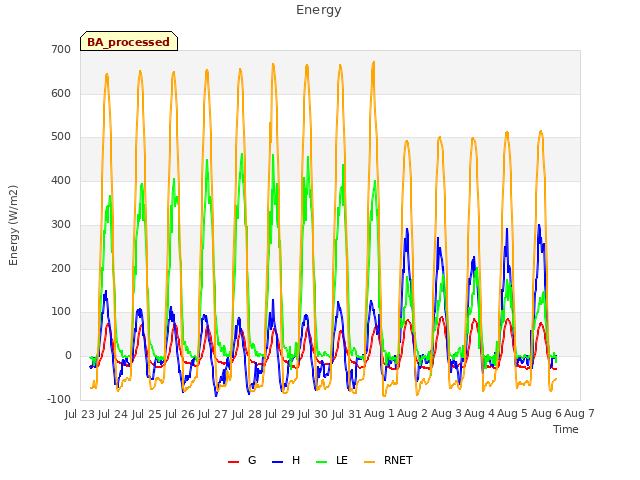The height and width of the screenshot is (480, 640).
Task: Click the Jul 30 x-axis date
Action: (x=313, y=414)
